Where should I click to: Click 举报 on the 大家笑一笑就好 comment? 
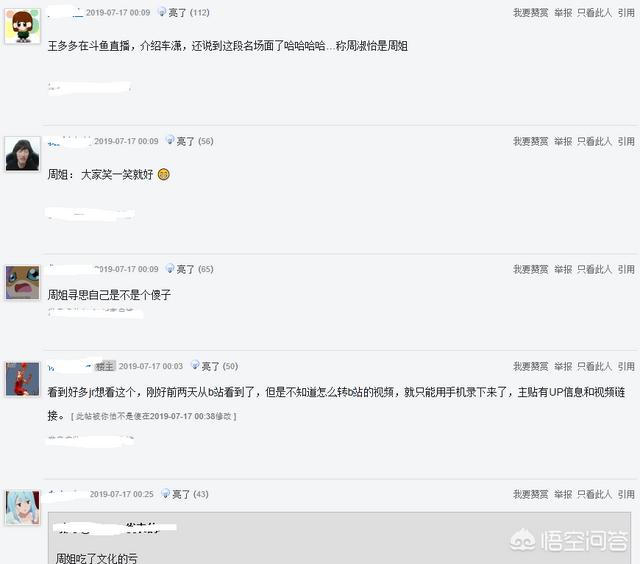[x=563, y=142]
